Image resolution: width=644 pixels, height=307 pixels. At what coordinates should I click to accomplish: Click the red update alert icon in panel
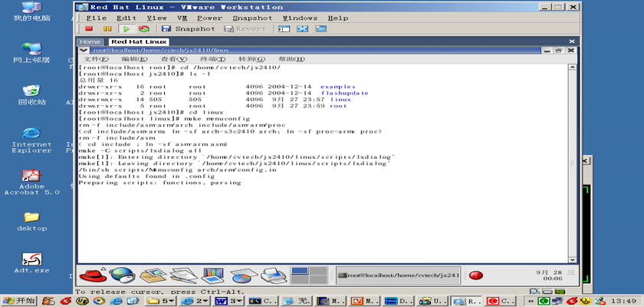(475, 276)
